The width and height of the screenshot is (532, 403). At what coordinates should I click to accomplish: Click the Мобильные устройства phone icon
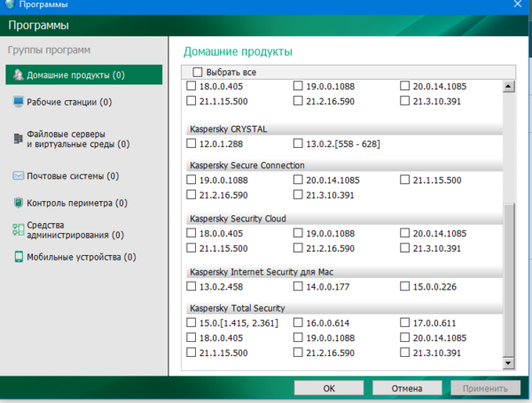point(18,257)
